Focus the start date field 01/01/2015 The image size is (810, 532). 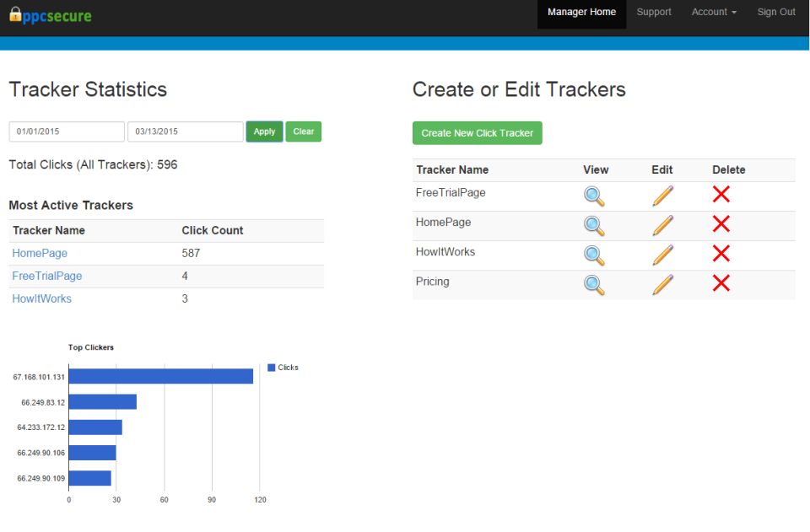(67, 132)
